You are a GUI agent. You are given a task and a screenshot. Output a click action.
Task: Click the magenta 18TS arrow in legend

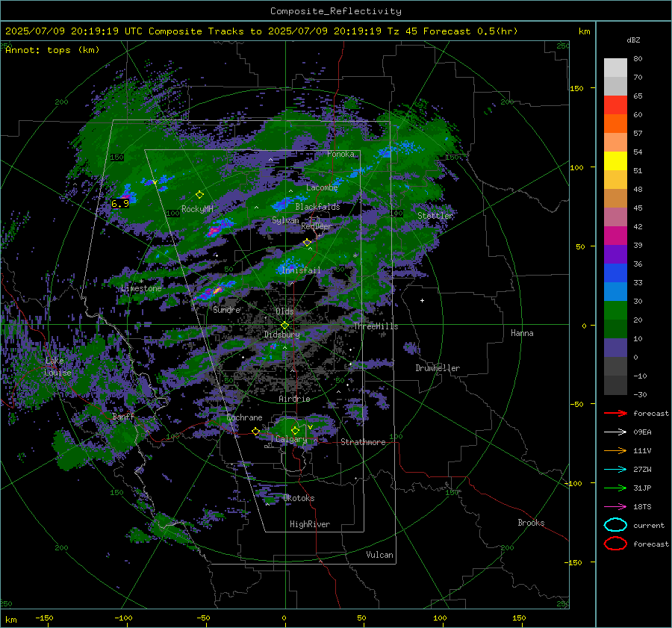coord(615,507)
